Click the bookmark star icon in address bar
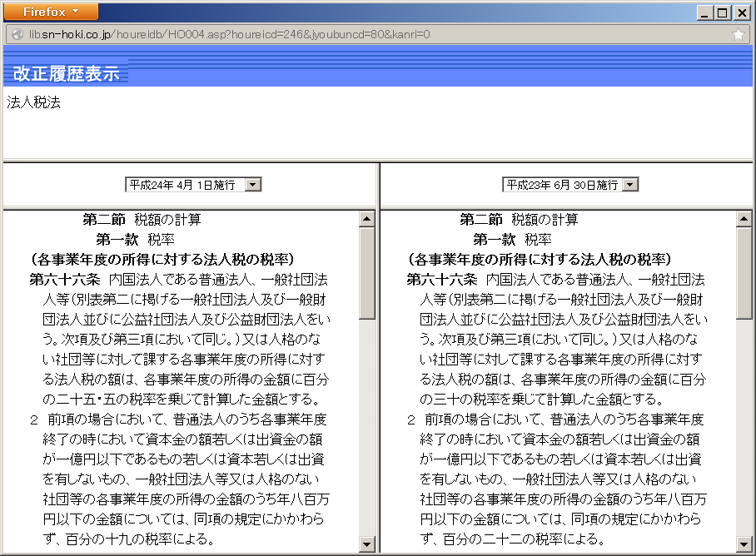756x556 pixels. coord(738,34)
